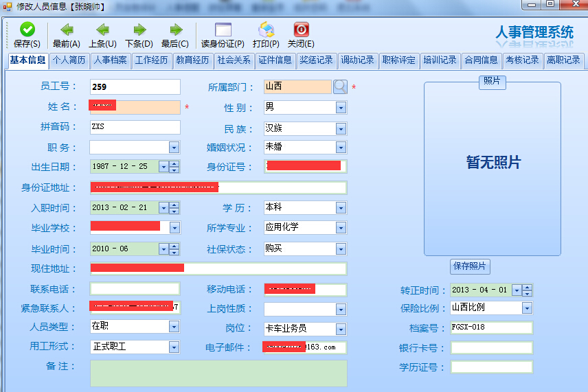
Task: Jump to the last record (最后)
Action: 175,30
